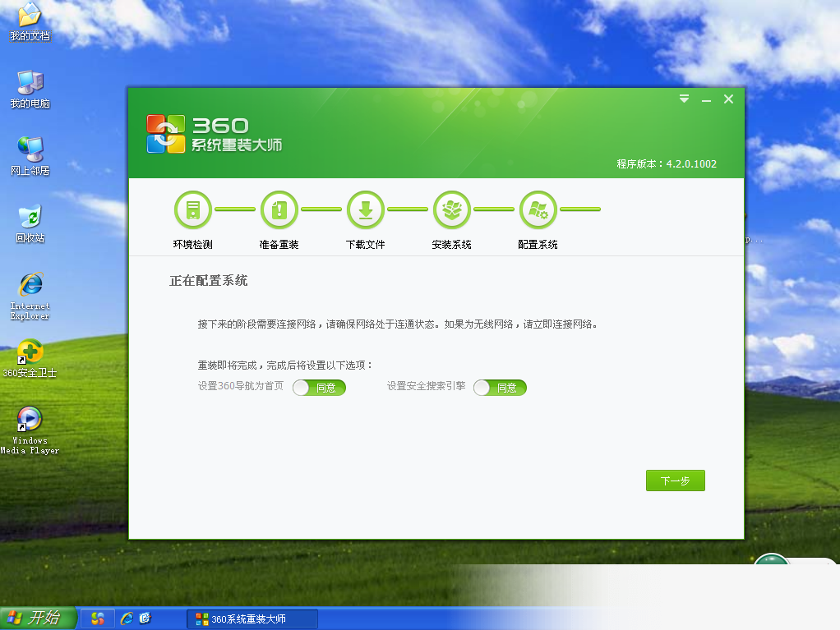Viewport: 840px width, 630px height.
Task: Click the 安装系统 step label
Action: point(451,245)
